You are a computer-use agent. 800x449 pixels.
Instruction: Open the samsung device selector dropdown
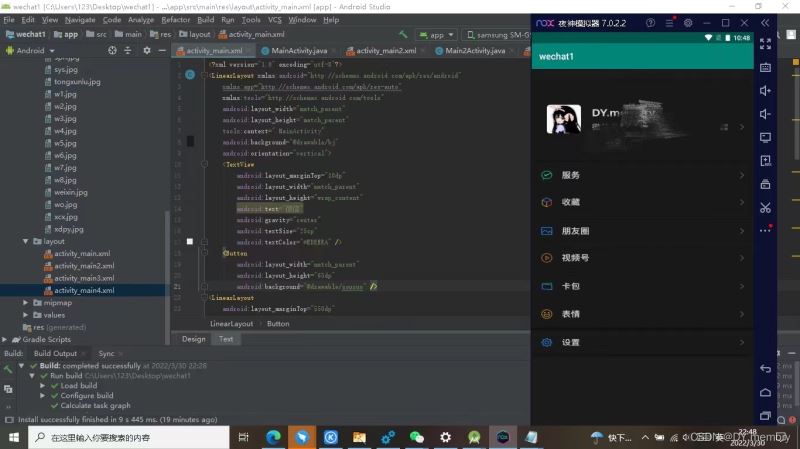pyautogui.click(x=497, y=35)
